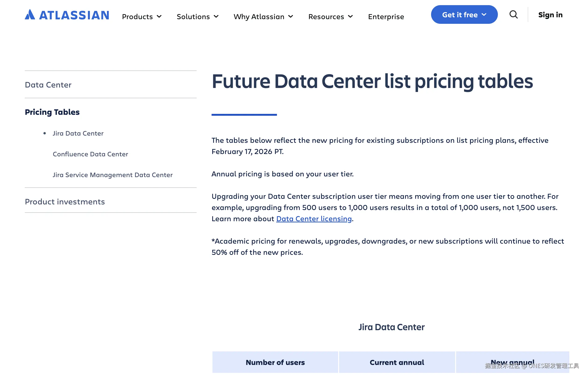The image size is (588, 378).
Task: Open the Solutions menu
Action: (x=198, y=17)
